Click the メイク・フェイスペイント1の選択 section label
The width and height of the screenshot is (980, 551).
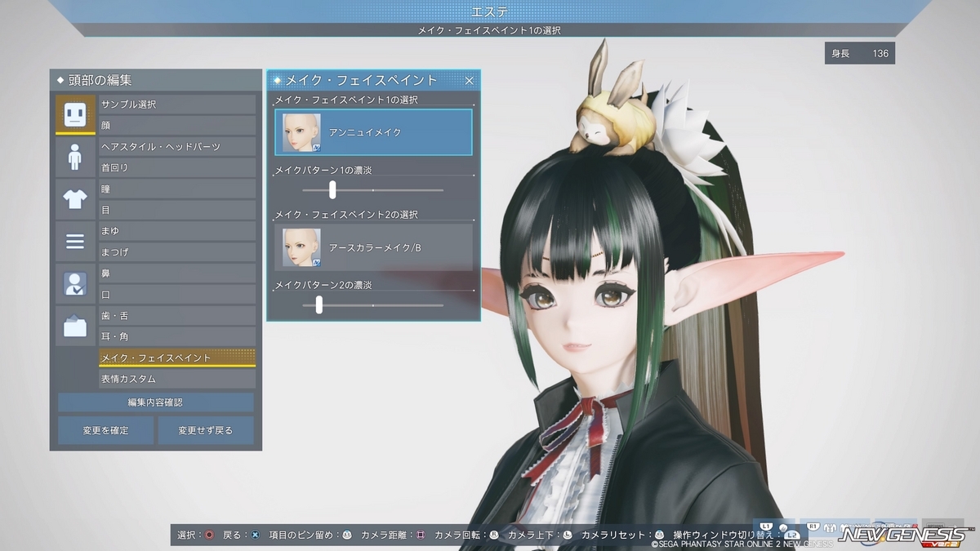(x=346, y=100)
